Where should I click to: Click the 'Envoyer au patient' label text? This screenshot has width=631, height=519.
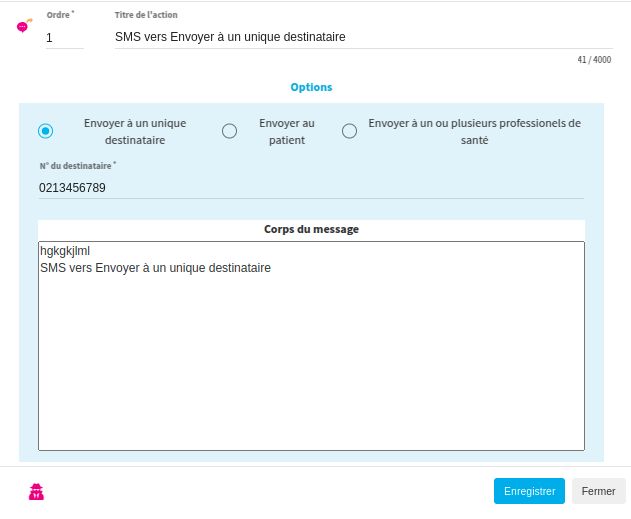click(x=286, y=131)
